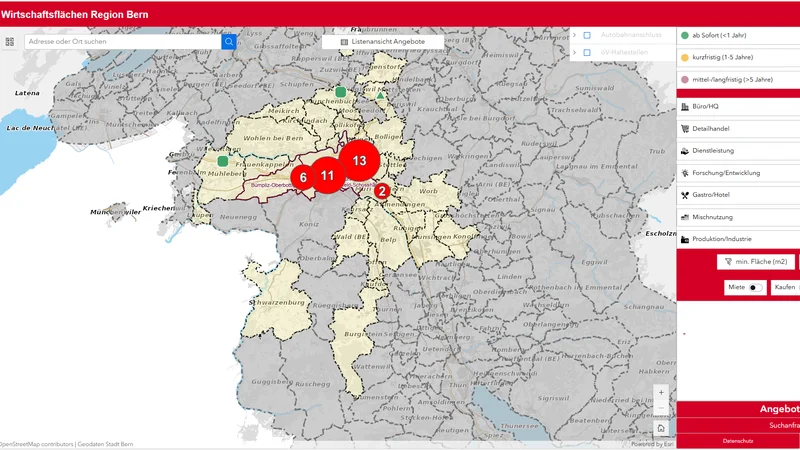This screenshot has height=450, width=800.
Task: Select the 'Produktion/Industrie' usage filter text
Action: [x=721, y=239]
